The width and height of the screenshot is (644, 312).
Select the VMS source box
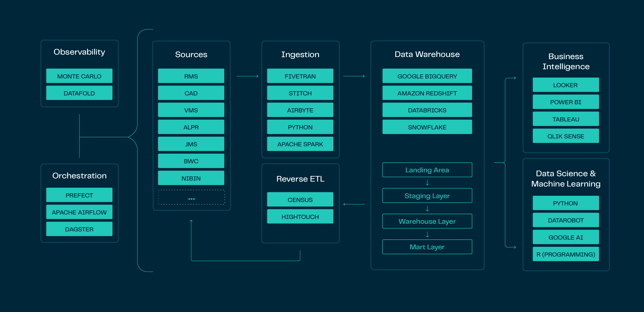pos(191,110)
